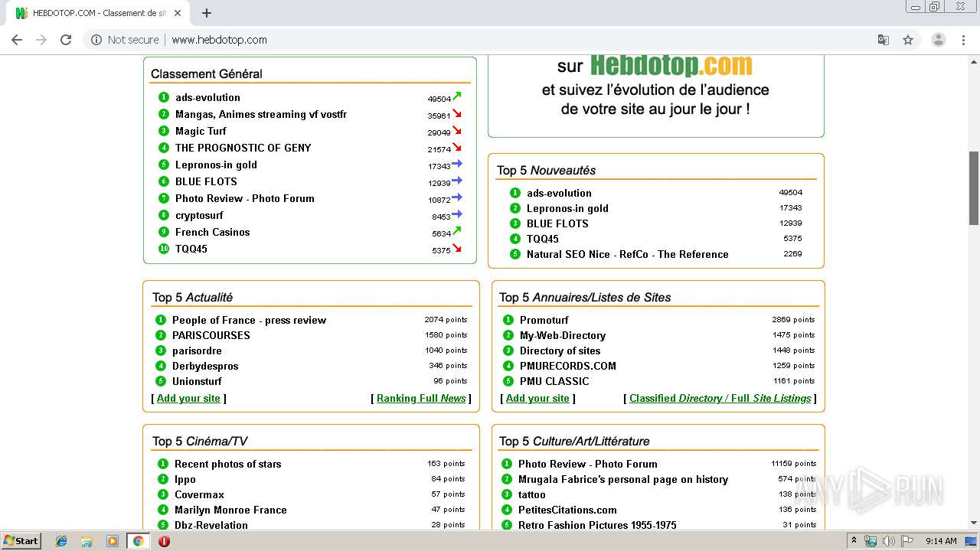Open the red stop-sign taskbar app
The image size is (980, 551).
point(164,541)
